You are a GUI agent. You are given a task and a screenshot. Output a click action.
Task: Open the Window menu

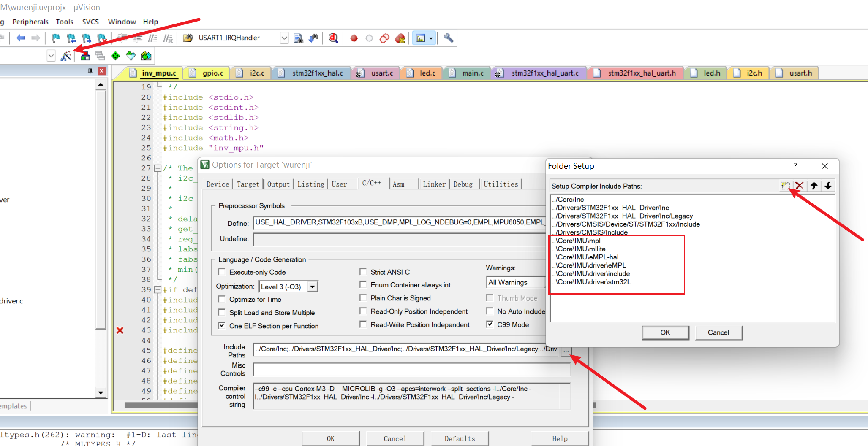click(x=122, y=22)
